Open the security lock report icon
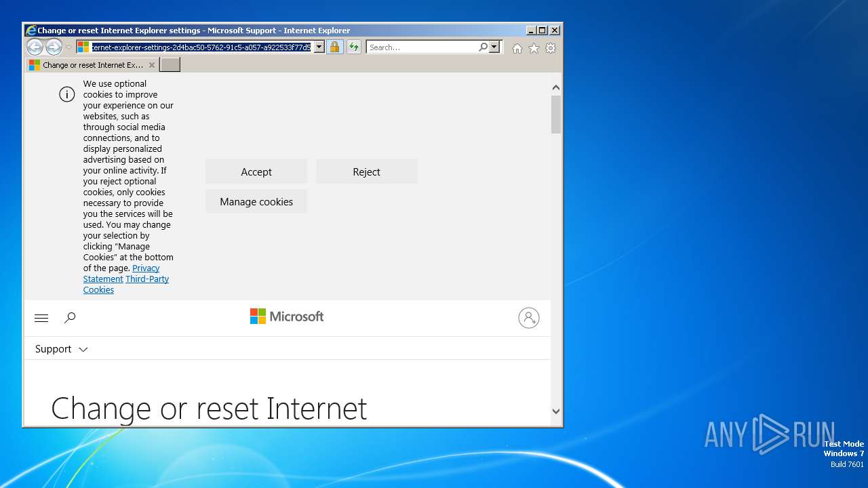This screenshot has width=868, height=488. click(334, 47)
